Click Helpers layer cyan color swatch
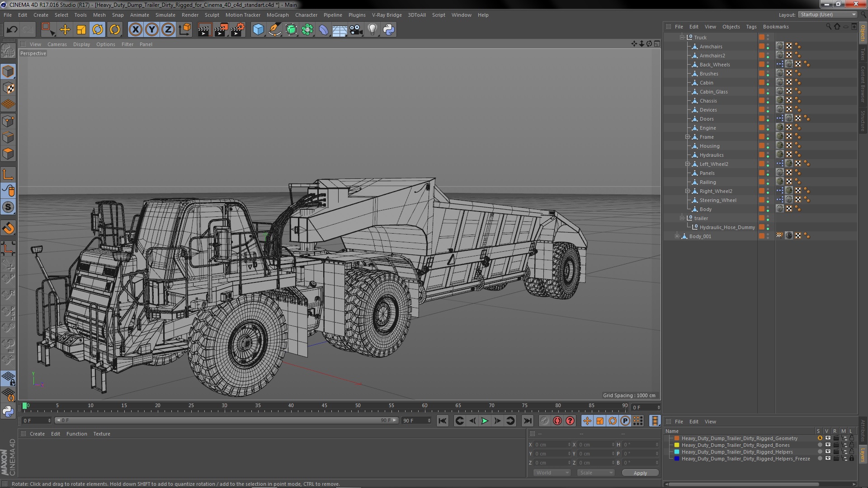 677,452
